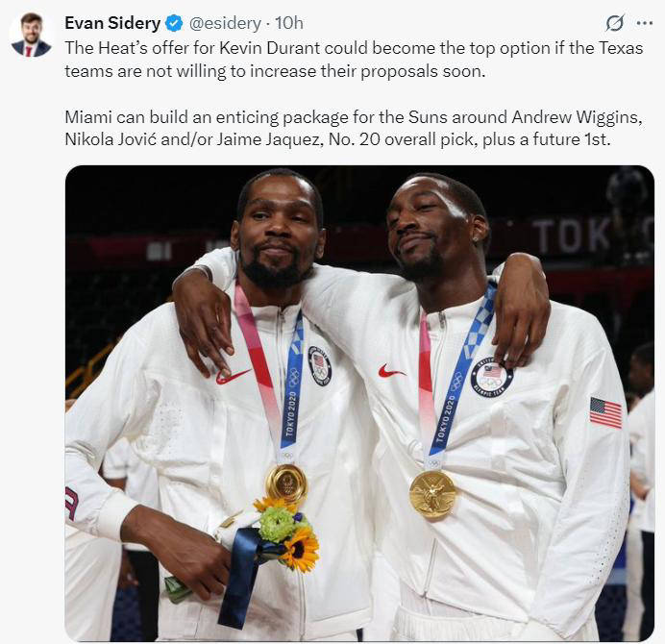The width and height of the screenshot is (665, 644).
Task: Open Evan Sidery's profile avatar
Action: (x=31, y=35)
